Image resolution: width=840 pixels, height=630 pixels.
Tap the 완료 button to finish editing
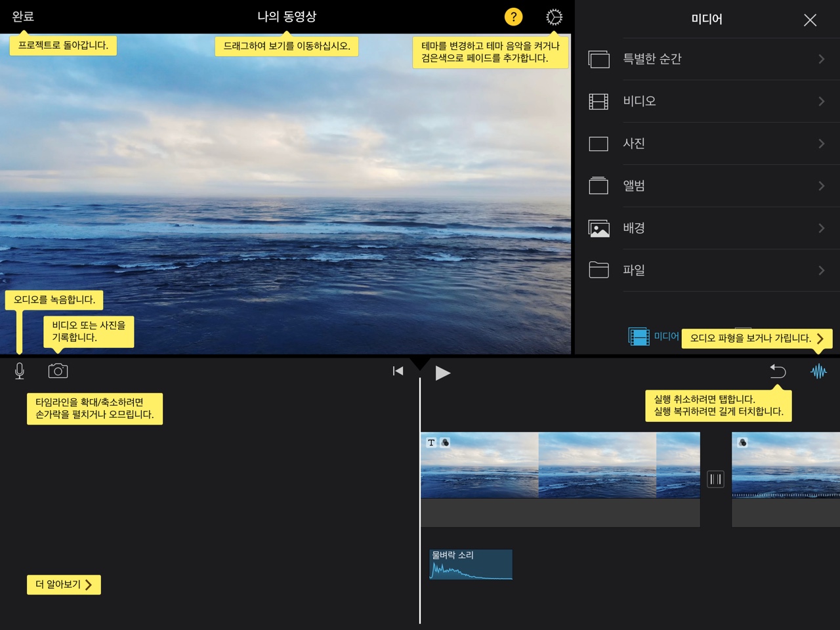23,16
